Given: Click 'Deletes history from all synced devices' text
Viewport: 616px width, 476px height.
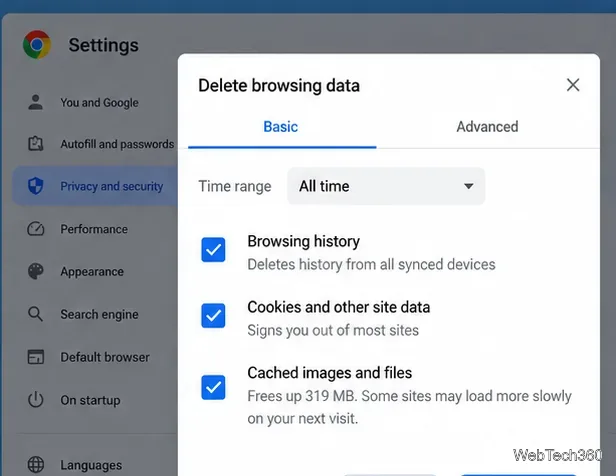Looking at the screenshot, I should tap(371, 264).
